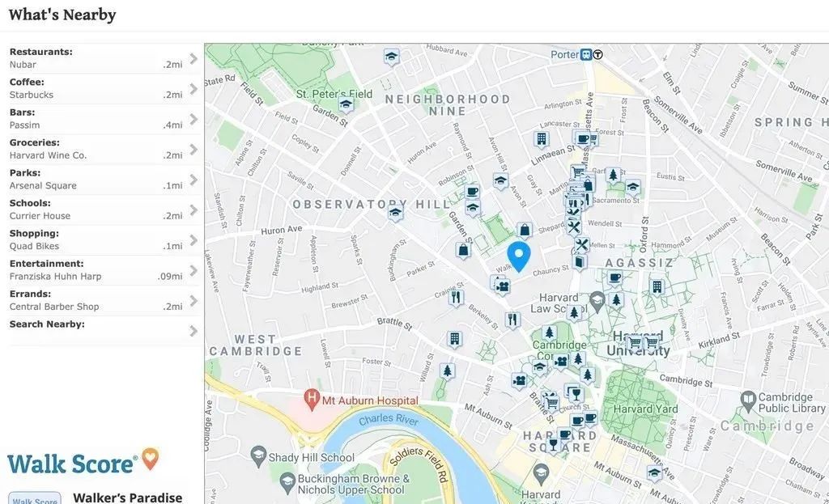Screen dimensions: 829x504
Task: Expand the Parks row chevron
Action: pos(193,180)
